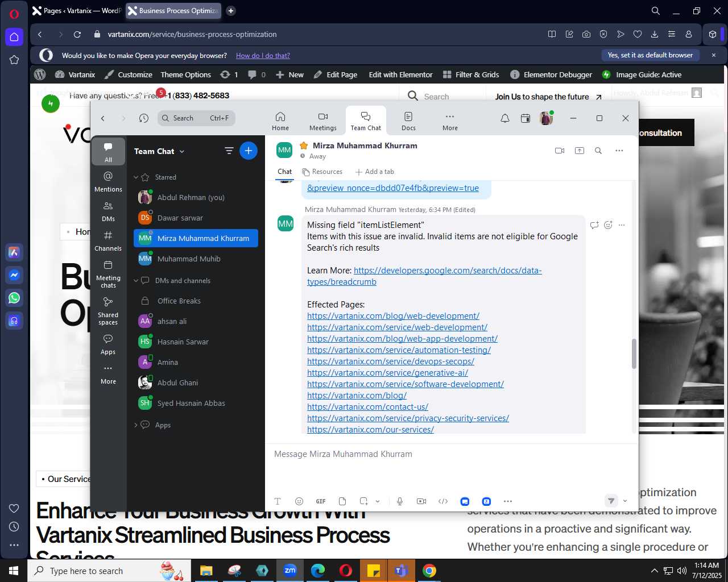
Task: Insert code snippet in composer
Action: [443, 501]
